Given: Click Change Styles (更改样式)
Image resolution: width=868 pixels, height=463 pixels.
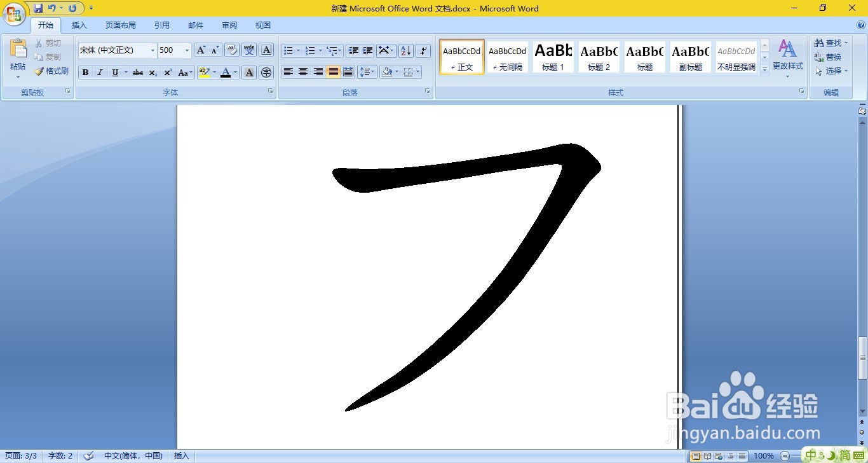Looking at the screenshot, I should 788,59.
